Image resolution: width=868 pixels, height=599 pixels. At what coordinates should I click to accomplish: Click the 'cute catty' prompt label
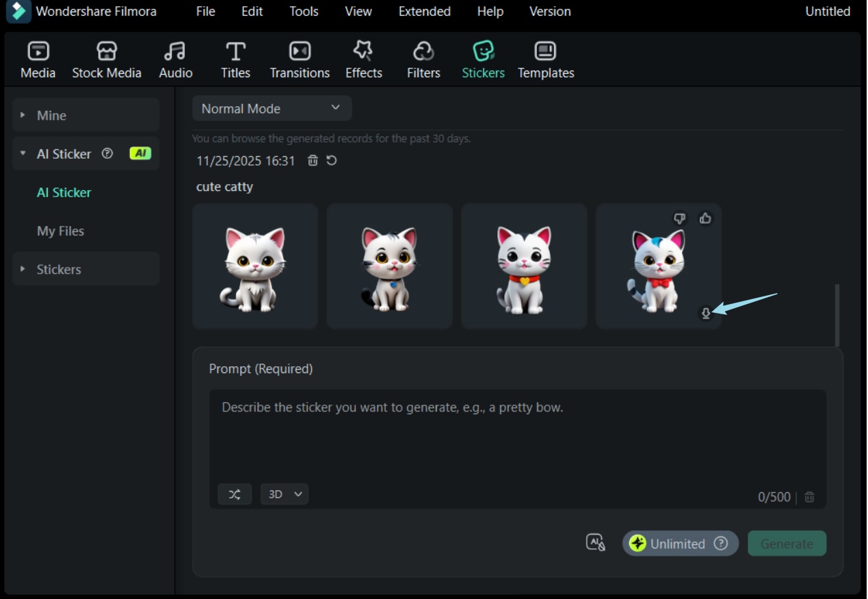point(224,187)
